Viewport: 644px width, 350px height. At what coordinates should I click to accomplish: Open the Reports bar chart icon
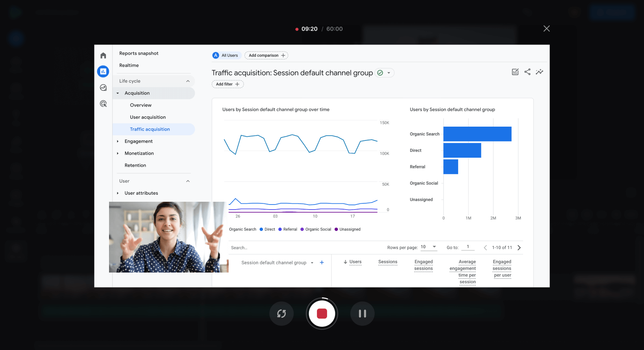[x=103, y=71]
